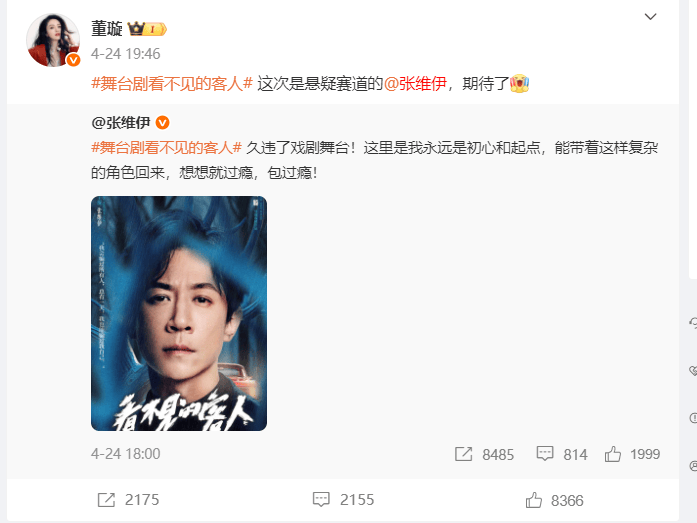Repost 董璇's post with 2175 reposts
This screenshot has width=697, height=523.
(106, 500)
